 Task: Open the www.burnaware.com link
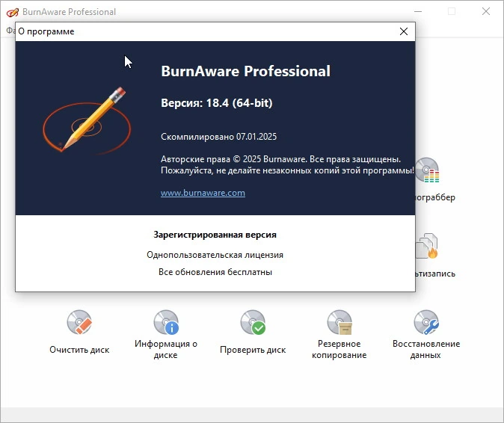tap(203, 193)
